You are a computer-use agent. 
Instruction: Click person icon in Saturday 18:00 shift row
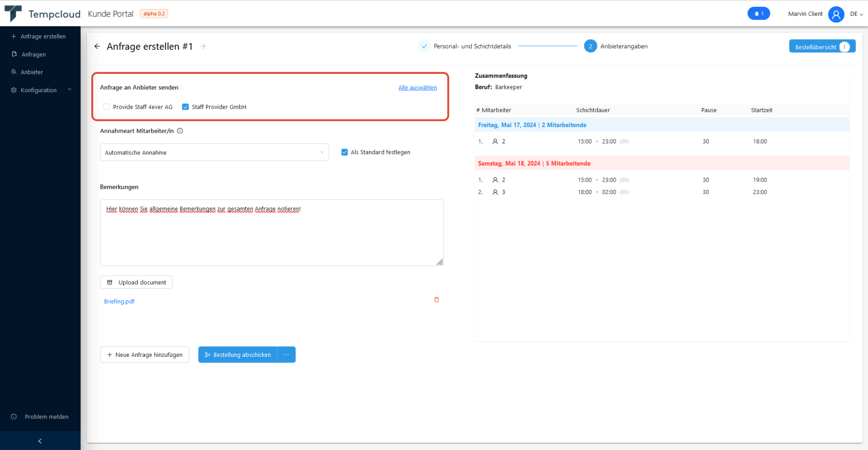click(495, 192)
